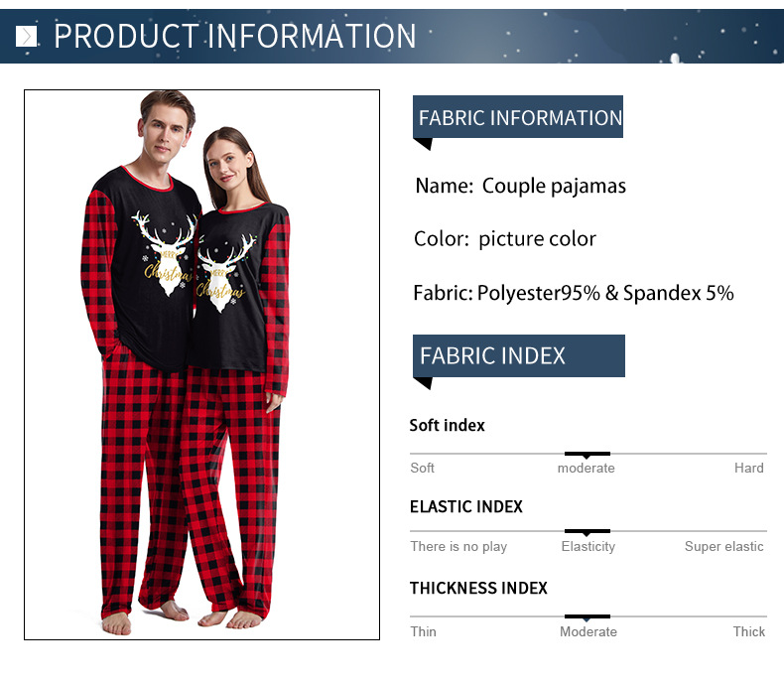Open the couple pajamas product photo

(x=202, y=364)
